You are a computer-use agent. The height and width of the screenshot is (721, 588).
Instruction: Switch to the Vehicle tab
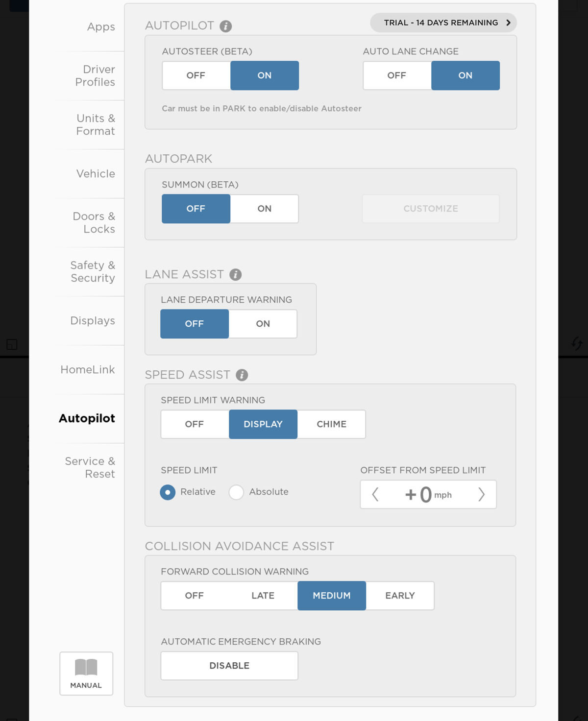(96, 174)
